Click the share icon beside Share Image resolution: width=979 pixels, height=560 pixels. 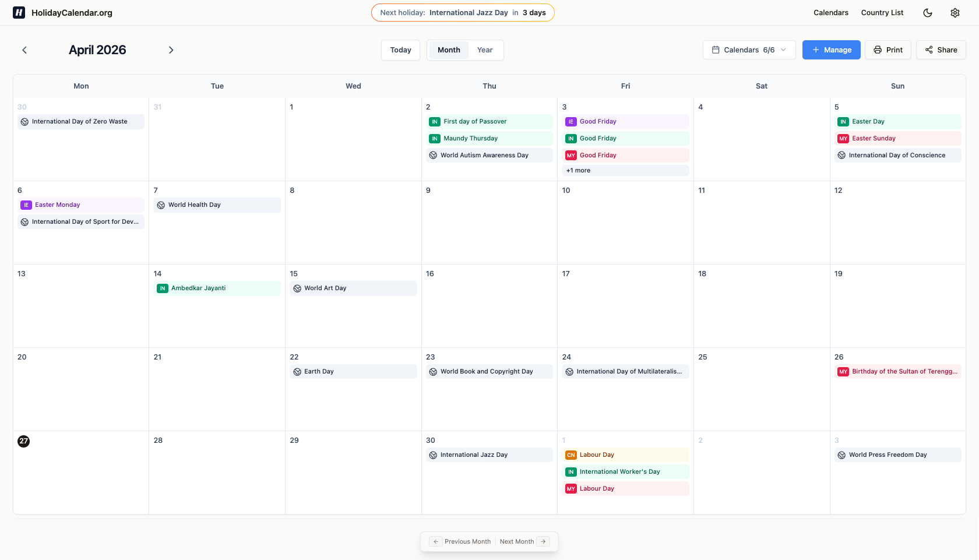point(929,50)
